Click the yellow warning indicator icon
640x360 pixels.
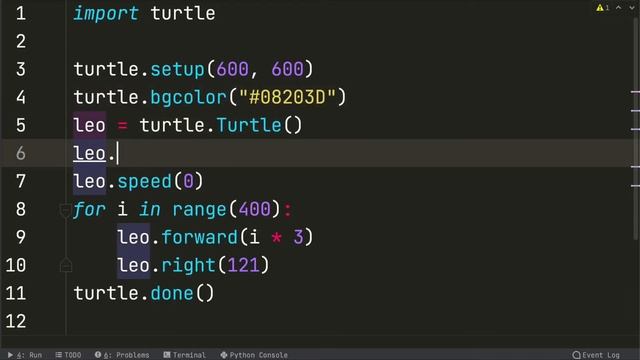[600, 8]
